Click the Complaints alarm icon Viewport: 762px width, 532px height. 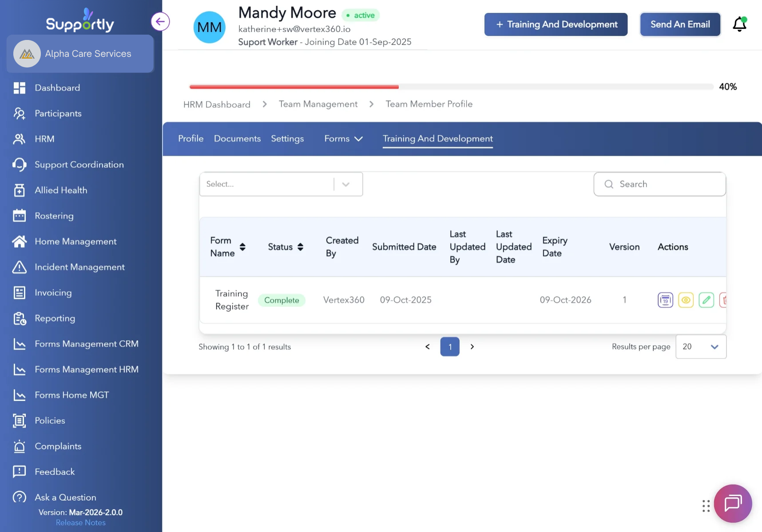point(20,446)
